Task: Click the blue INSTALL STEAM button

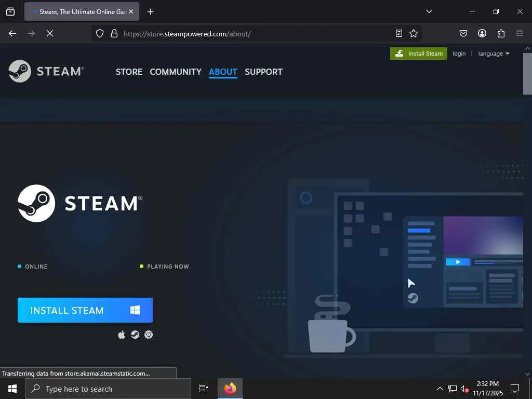Action: [85, 310]
